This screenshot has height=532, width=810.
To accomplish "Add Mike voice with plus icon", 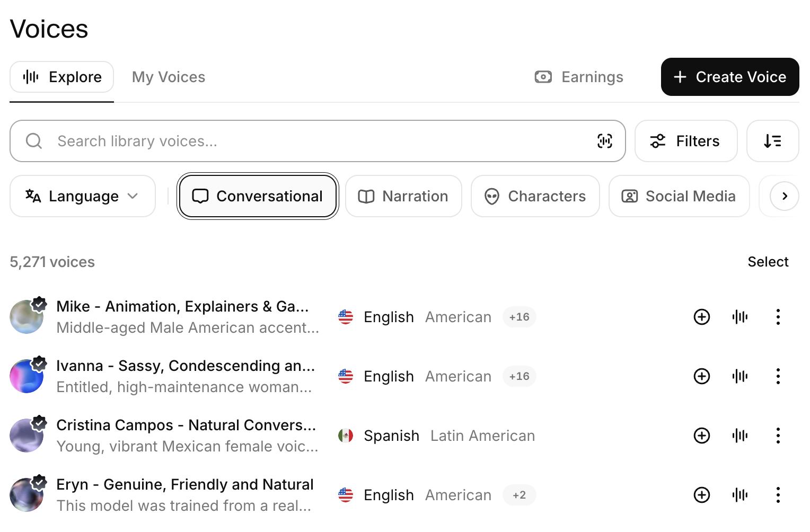I will pos(702,317).
